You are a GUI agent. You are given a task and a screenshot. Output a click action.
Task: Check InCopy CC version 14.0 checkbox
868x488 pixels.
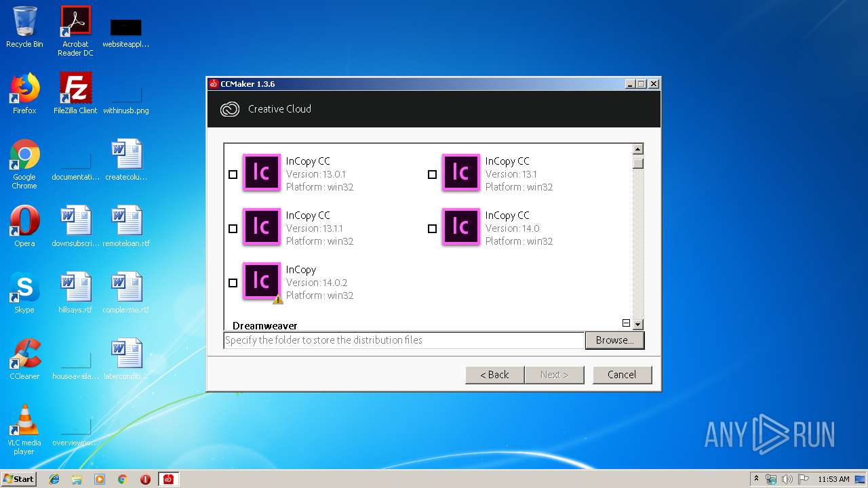(432, 228)
